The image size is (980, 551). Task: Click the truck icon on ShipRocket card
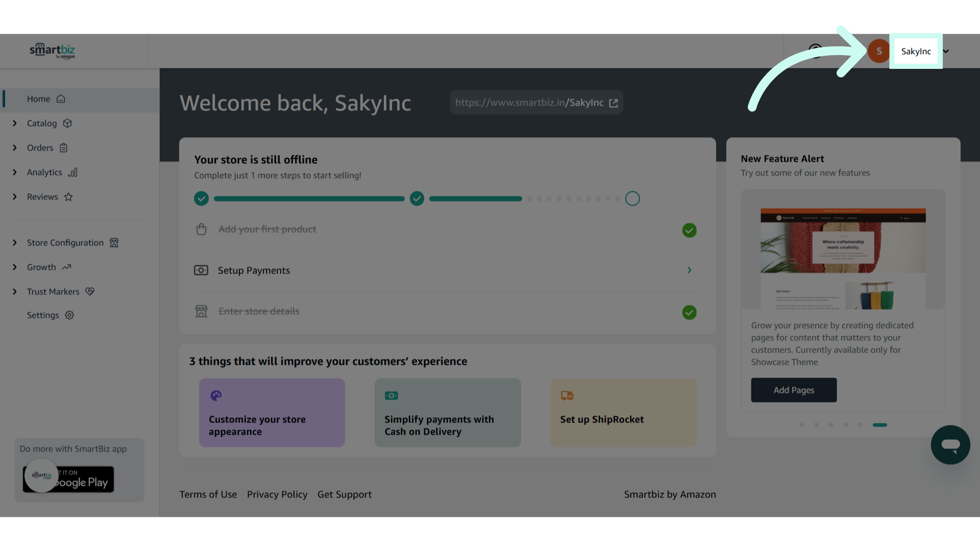pos(567,395)
